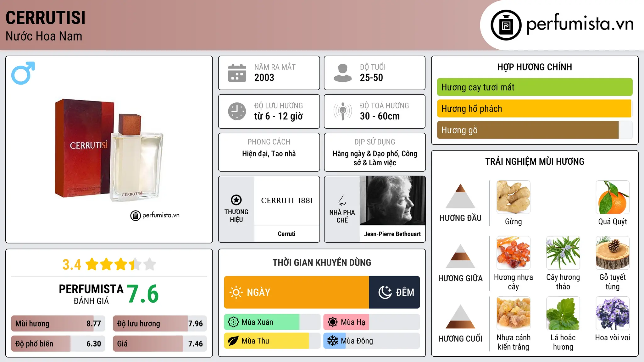Click the Trải nghiệm mùi hương heading

coord(535,162)
